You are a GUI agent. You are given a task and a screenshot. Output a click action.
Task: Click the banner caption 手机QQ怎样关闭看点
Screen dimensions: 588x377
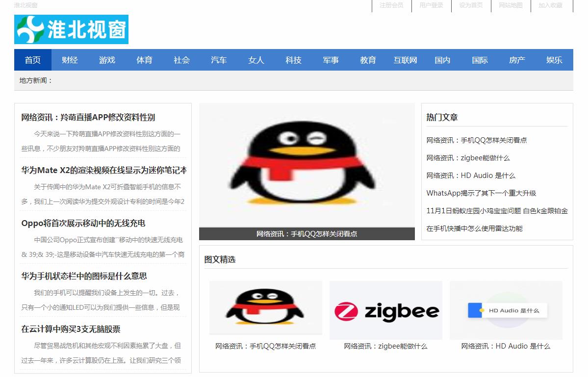click(307, 234)
